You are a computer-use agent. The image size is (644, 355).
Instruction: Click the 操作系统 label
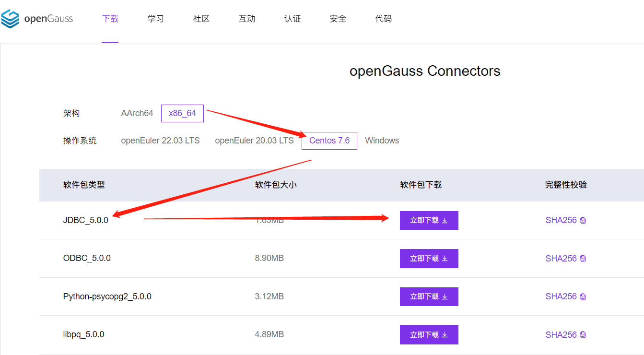point(80,141)
